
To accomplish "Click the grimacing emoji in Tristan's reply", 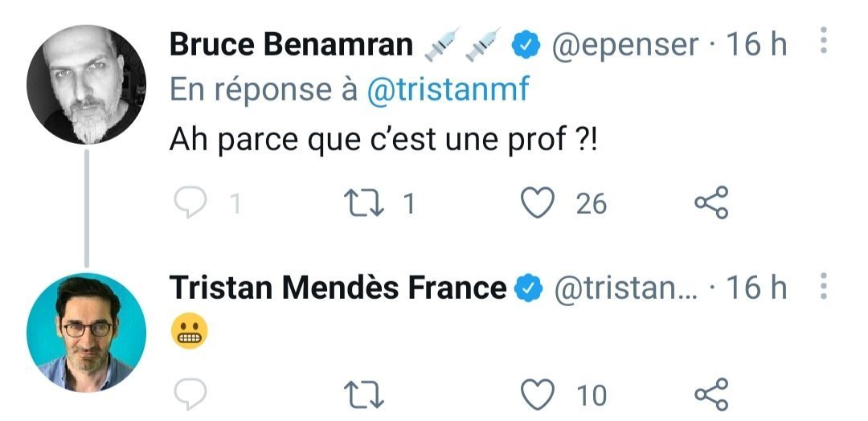I will [188, 330].
